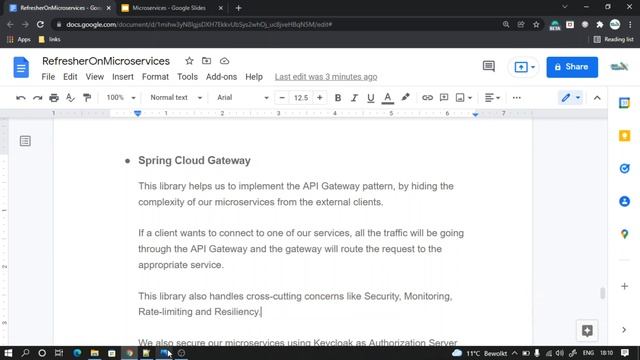Click the blue Share button
The image size is (640, 360).
[572, 67]
